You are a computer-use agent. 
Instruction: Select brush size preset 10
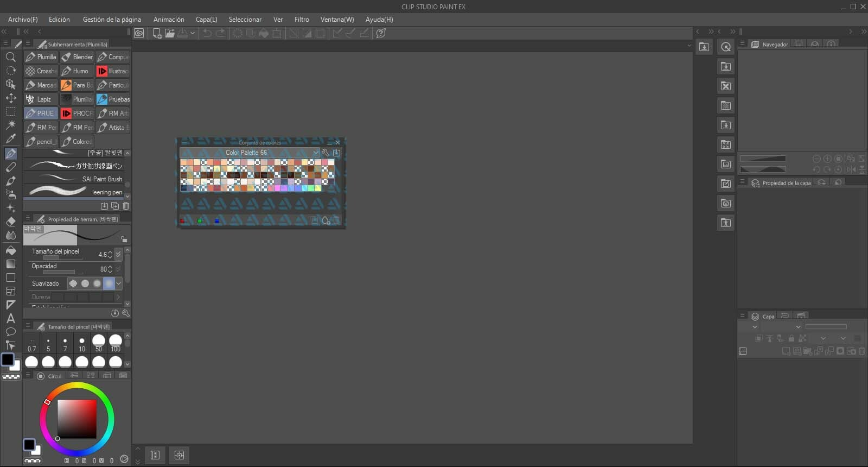point(82,344)
